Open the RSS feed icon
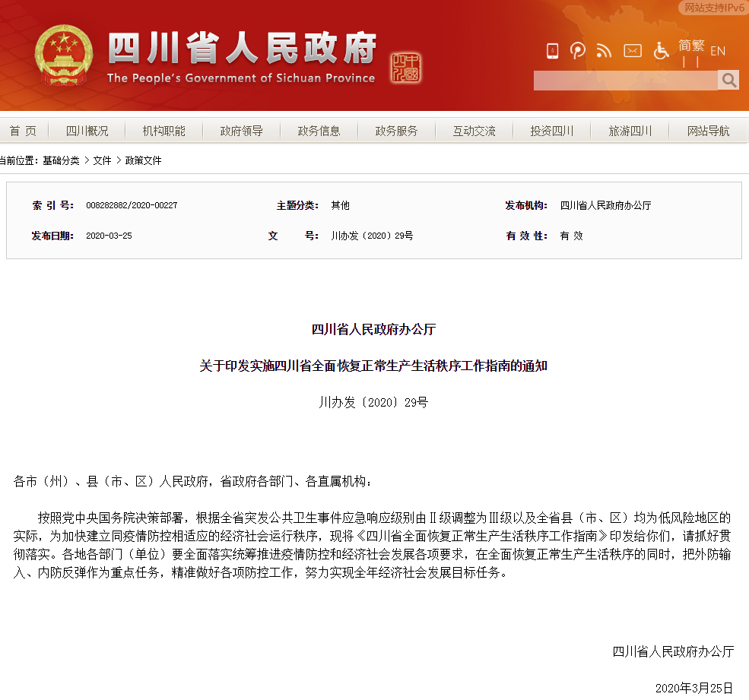This screenshot has width=749, height=700. (604, 51)
